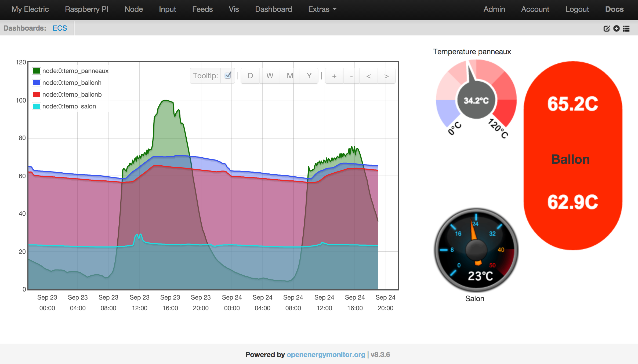
Task: Click the node:0:temp_ballonb legend label
Action: coord(72,94)
